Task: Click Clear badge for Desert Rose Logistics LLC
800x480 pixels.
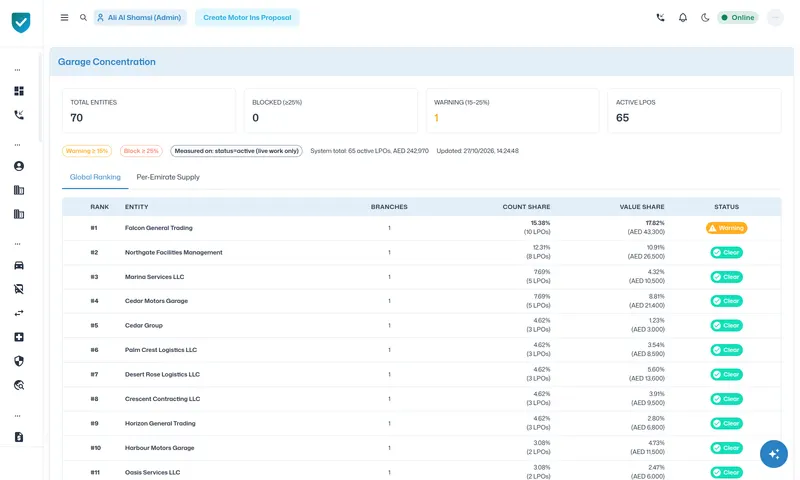Action: tap(727, 374)
